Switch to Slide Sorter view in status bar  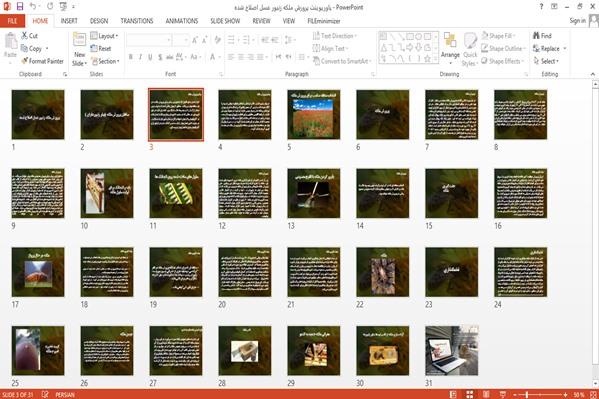469,394
